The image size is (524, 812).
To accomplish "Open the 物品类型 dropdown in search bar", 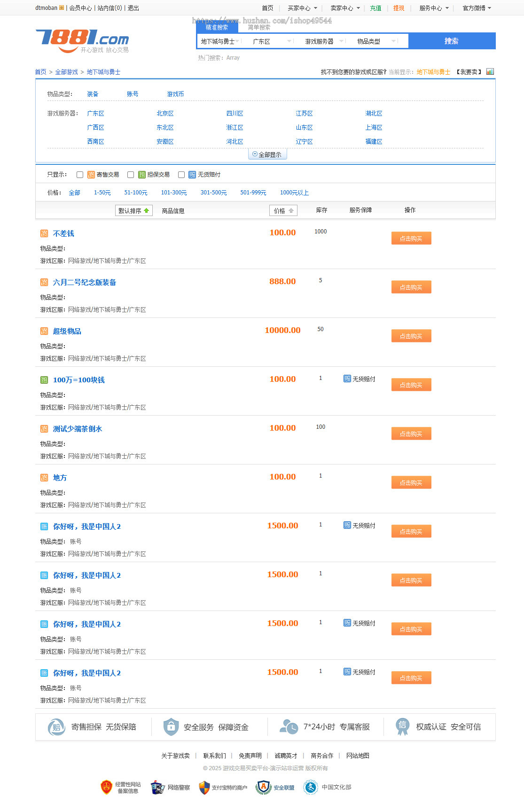I will coord(376,41).
